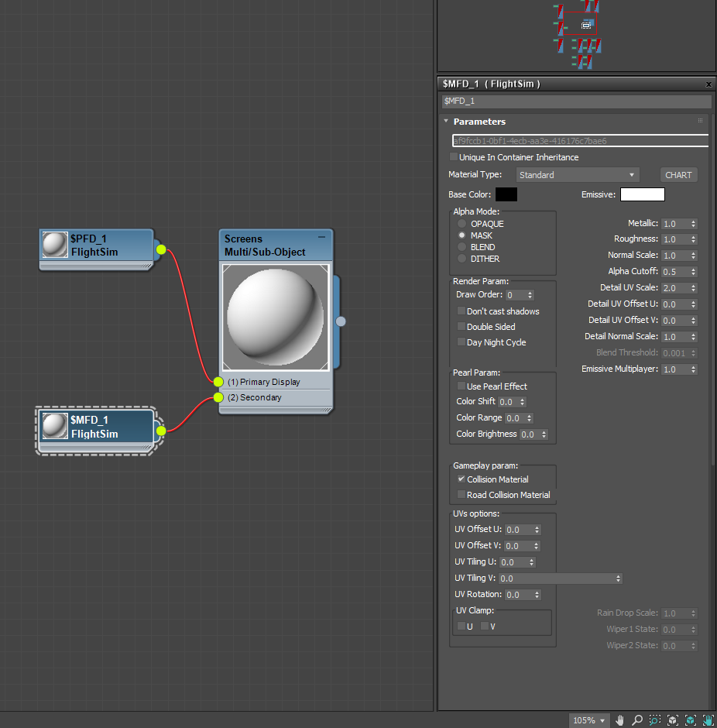
Task: Click the Alpha Cutoff spinner arrows
Action: click(x=693, y=272)
